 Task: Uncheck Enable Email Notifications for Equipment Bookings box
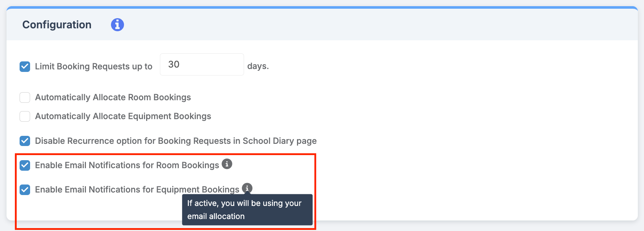click(25, 190)
